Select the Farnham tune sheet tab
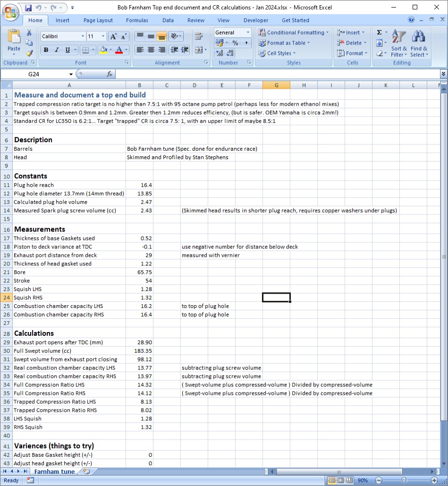The height and width of the screenshot is (486, 448). [55, 471]
